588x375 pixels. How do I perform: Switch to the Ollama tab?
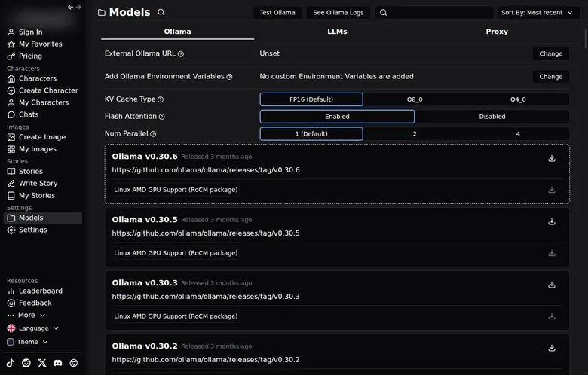(177, 32)
